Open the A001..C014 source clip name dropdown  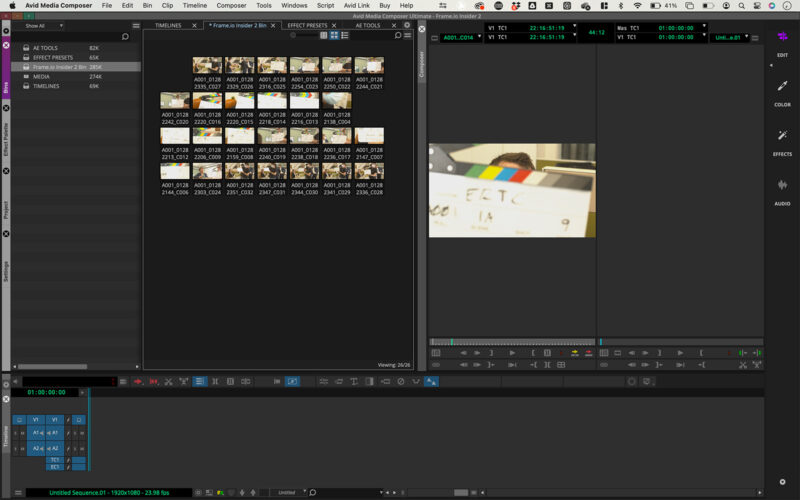pos(461,38)
